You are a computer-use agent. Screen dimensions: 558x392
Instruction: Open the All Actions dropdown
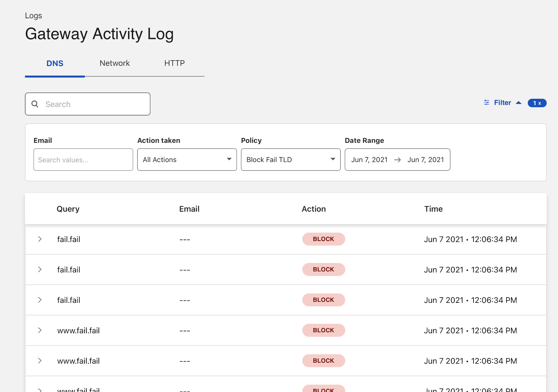tap(187, 159)
